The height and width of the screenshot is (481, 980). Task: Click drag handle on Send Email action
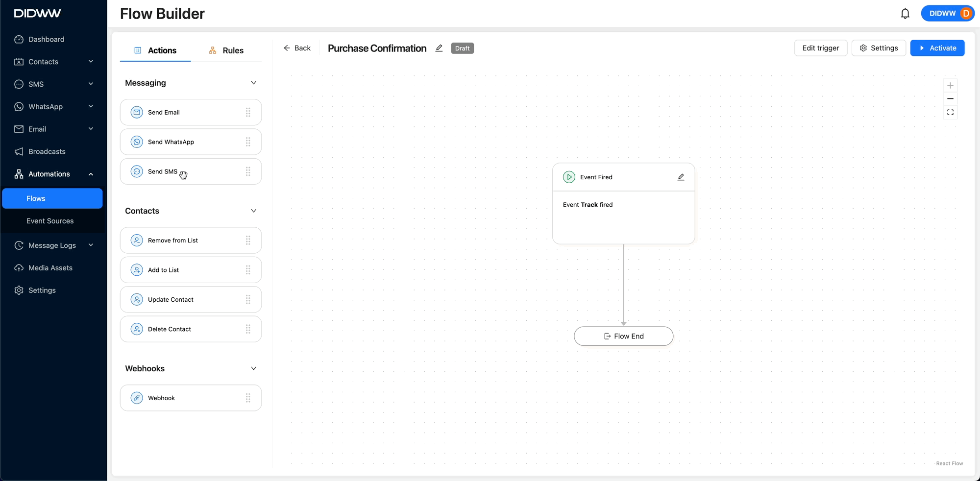click(x=248, y=113)
